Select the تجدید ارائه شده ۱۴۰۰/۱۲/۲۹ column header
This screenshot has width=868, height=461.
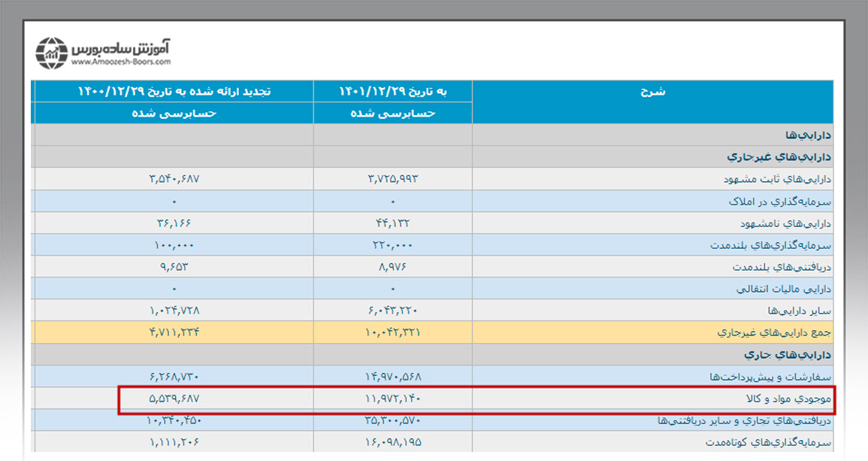tap(174, 92)
